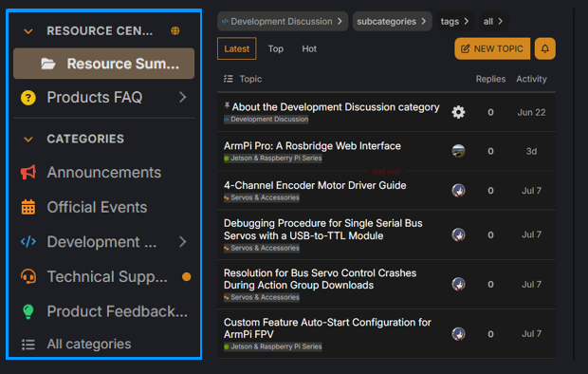
Task: Click the Development Discussion tag under About topic
Action: click(x=266, y=120)
